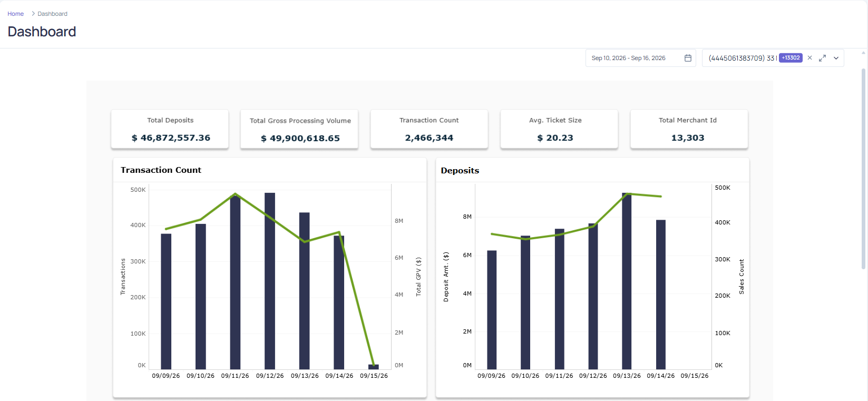868x401 pixels.
Task: Click the $ 49,900,618.65 value
Action: pos(300,139)
